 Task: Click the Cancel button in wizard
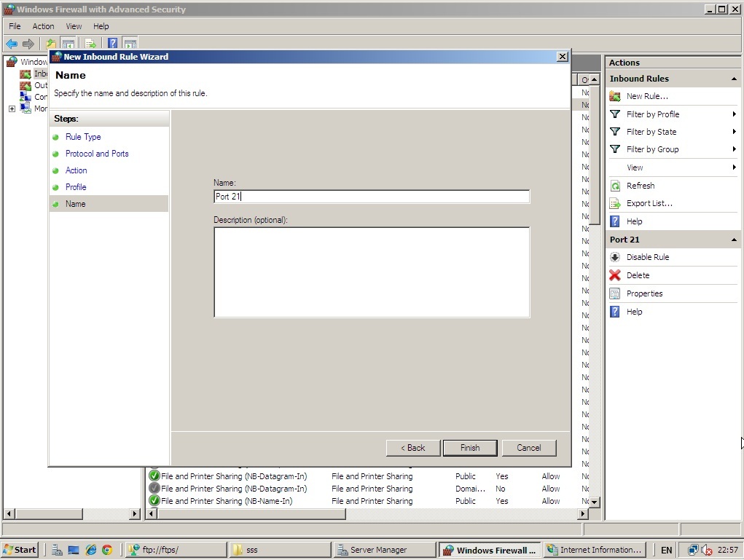(x=529, y=448)
